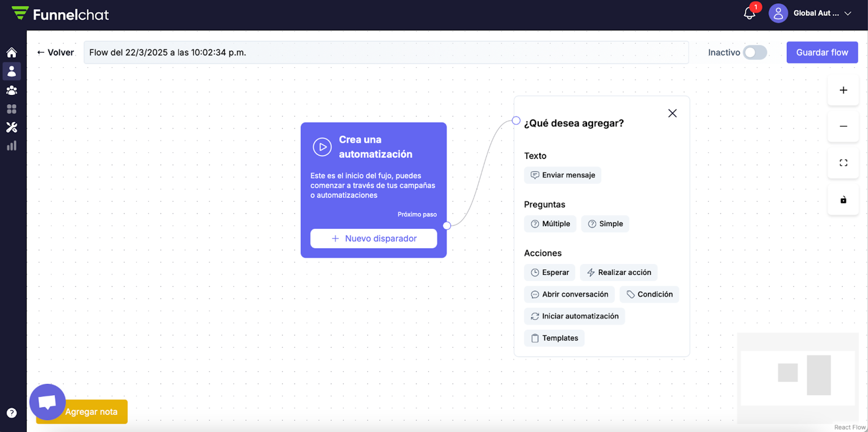Open the live chat bubble

coord(47,402)
